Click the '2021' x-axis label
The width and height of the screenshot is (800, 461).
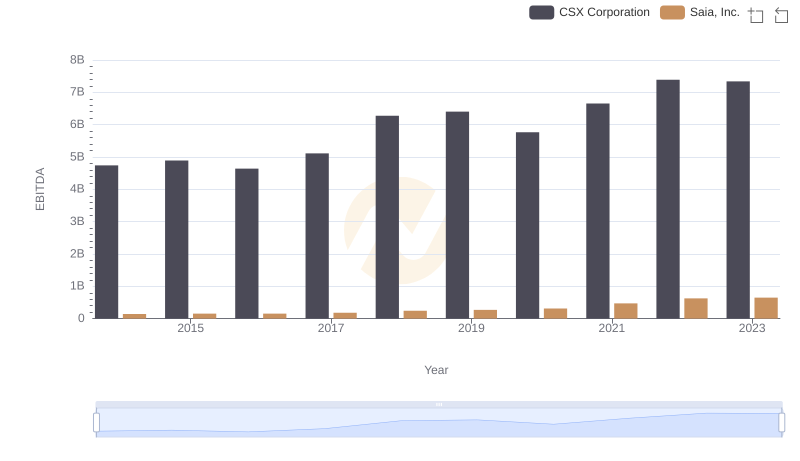[611, 328]
